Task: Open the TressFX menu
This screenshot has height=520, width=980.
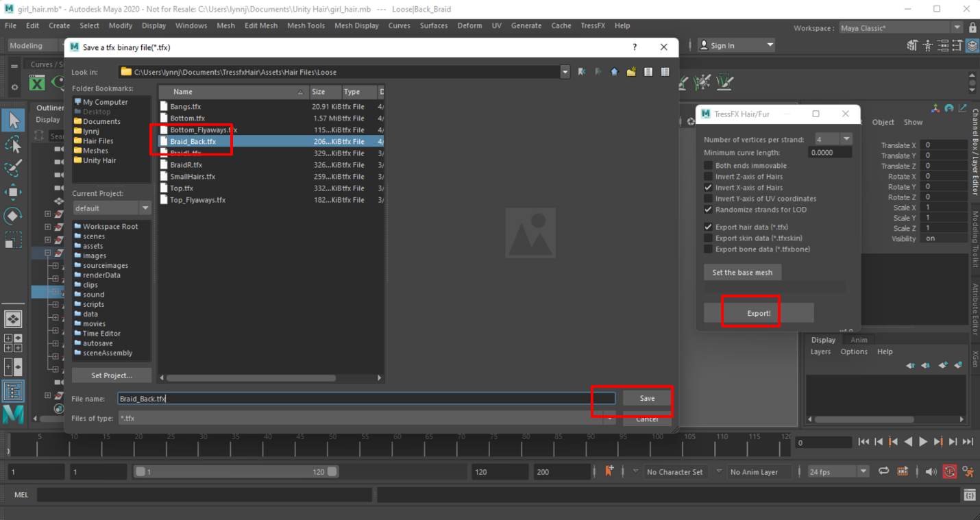Action: (x=592, y=25)
